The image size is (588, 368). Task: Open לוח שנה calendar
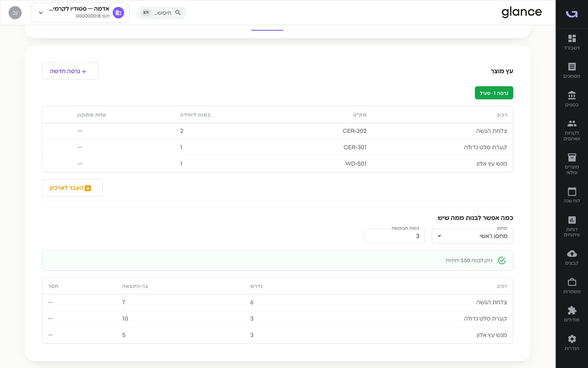(x=572, y=195)
